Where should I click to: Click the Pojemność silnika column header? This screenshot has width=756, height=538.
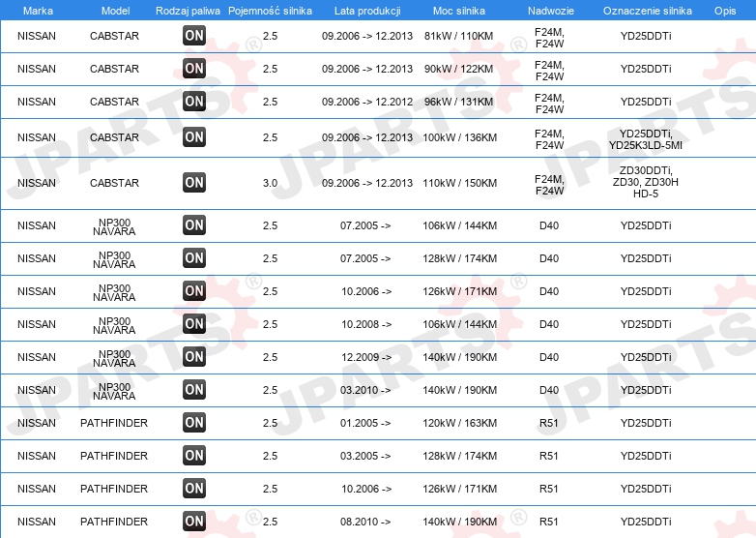pos(270,11)
